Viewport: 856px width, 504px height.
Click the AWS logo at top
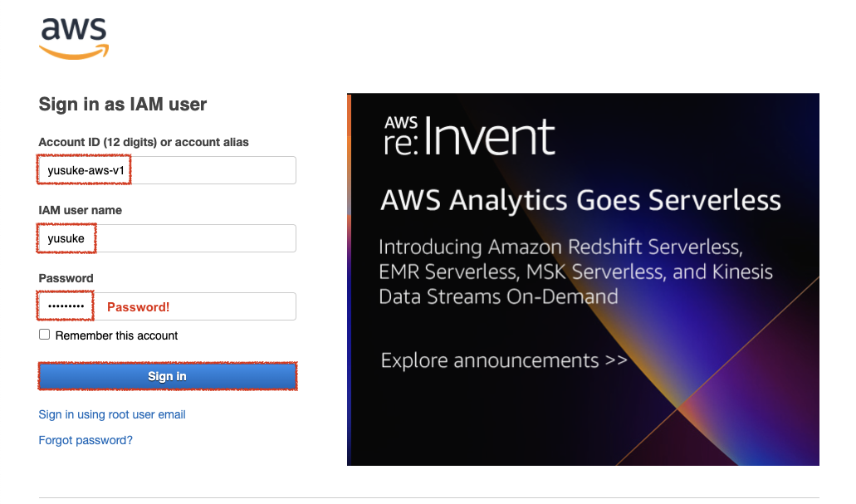[73, 39]
